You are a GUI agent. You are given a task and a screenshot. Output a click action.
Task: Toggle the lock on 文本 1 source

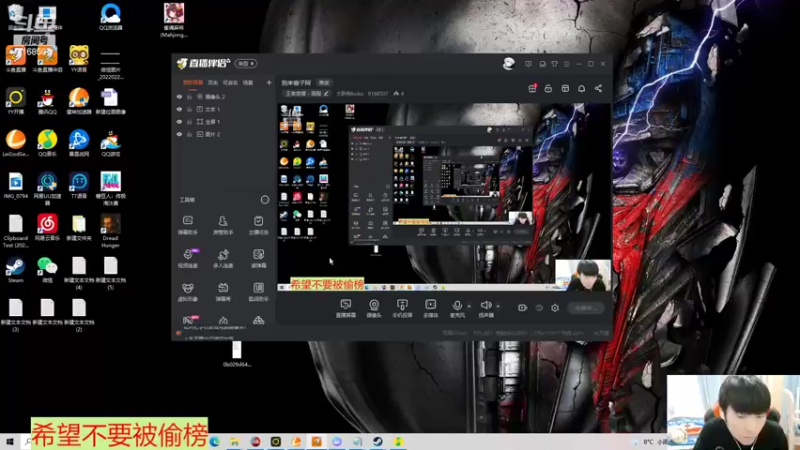189,109
